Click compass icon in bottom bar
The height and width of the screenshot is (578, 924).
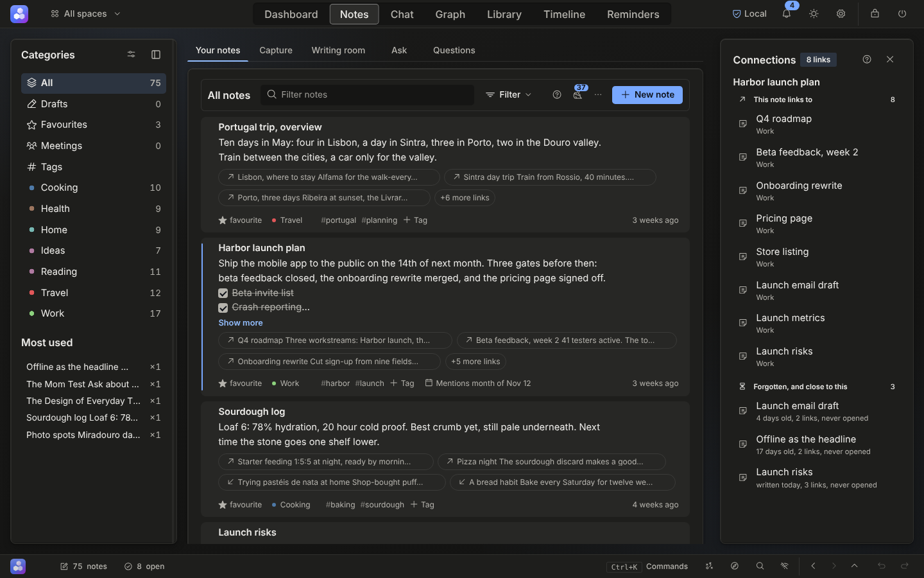735,566
